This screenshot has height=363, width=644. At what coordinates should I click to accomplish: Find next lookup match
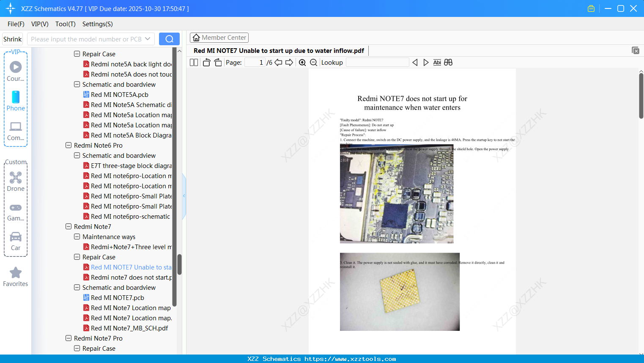coord(426,63)
